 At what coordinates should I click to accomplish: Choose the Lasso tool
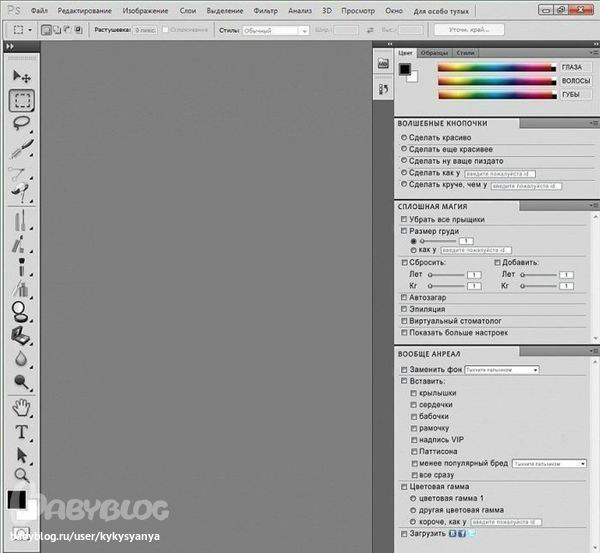point(21,123)
